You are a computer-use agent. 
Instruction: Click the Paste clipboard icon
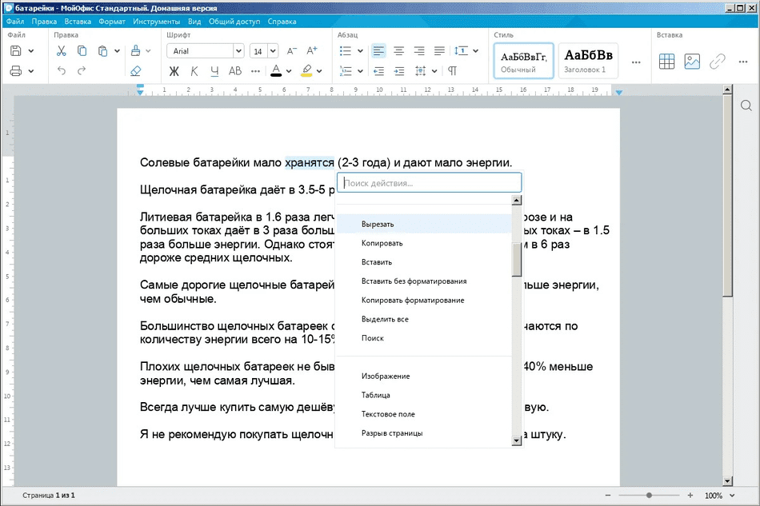tap(102, 51)
